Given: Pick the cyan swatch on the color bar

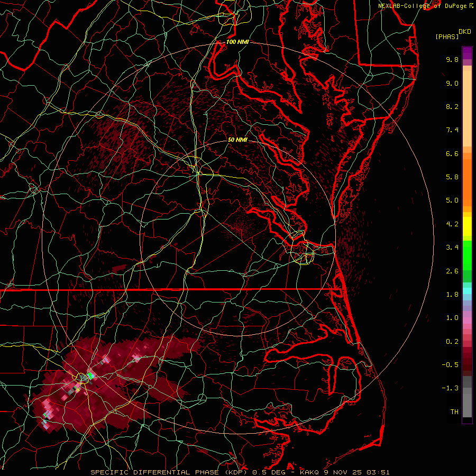Looking at the screenshot, I should [x=467, y=291].
